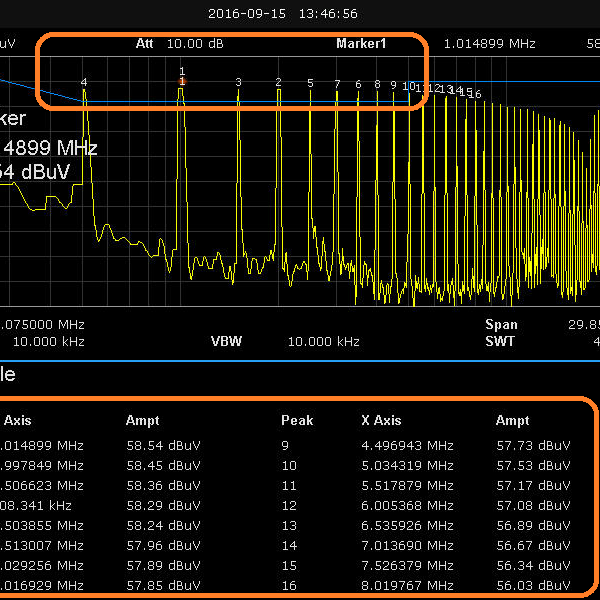Viewport: 600px width, 600px height.
Task: Click peak marker 7 label
Action: pyautogui.click(x=337, y=84)
